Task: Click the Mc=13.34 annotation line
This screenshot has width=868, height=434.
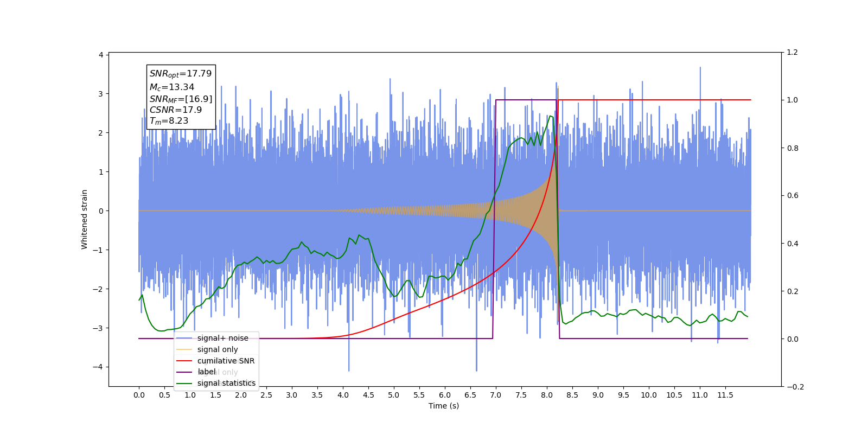Action: pos(172,87)
